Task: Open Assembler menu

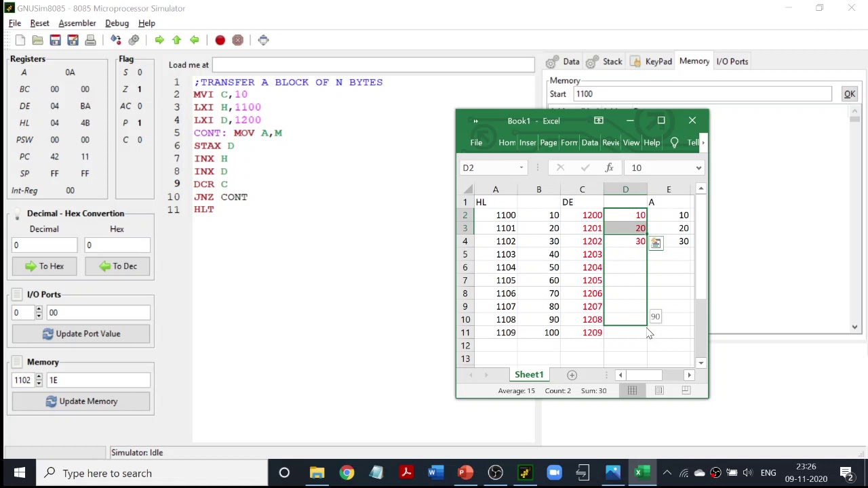Action: tap(77, 23)
